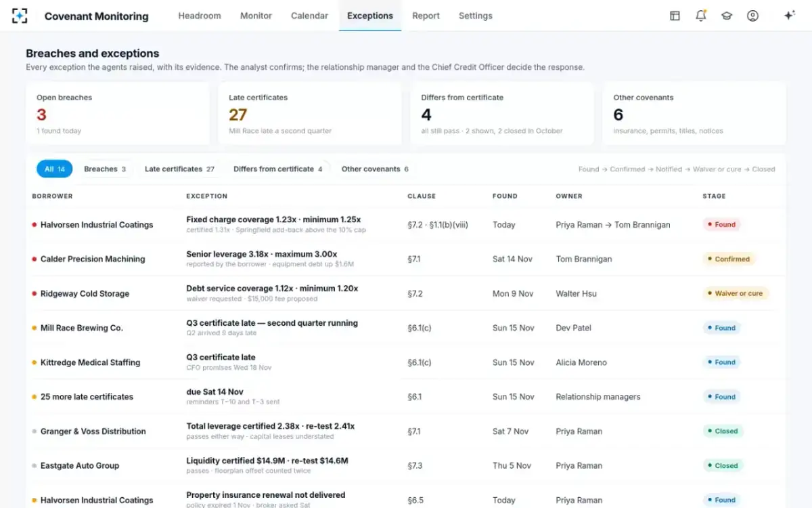
Task: Sort by the Clause column header
Action: point(422,196)
